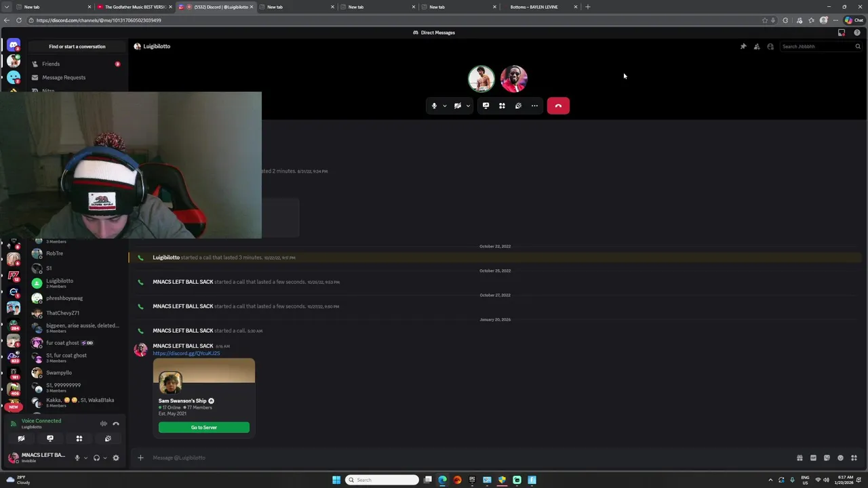Open Windows Start menu
The width and height of the screenshot is (868, 488).
pyautogui.click(x=336, y=480)
